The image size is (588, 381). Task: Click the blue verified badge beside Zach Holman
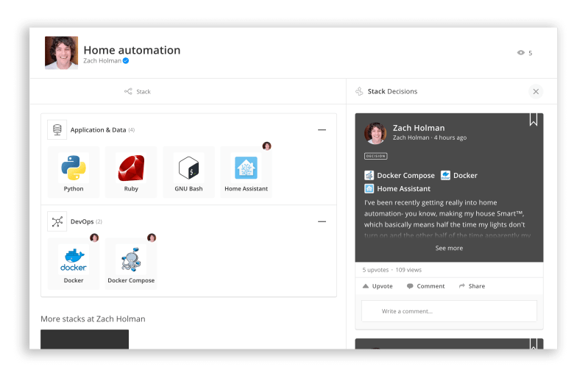[x=126, y=61]
